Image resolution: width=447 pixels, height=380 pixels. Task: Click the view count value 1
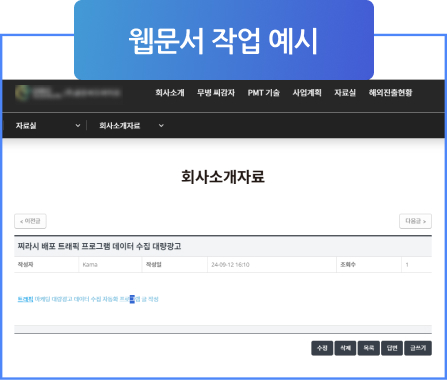pos(407,265)
